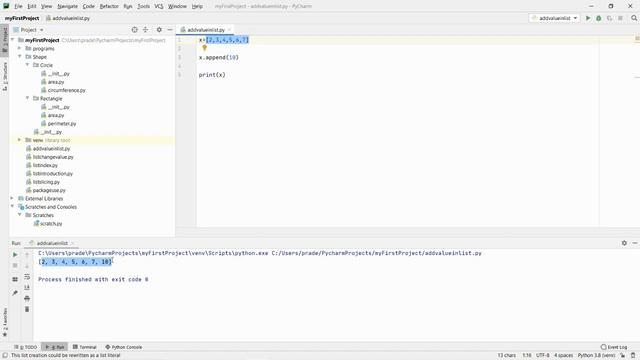Screen dimensions: 640x360
Task: Open Favorites side tool tab
Action: point(4,322)
